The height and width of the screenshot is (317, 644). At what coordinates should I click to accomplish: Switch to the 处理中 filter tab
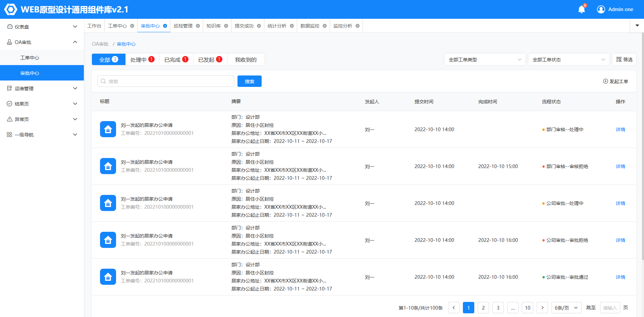(x=142, y=60)
